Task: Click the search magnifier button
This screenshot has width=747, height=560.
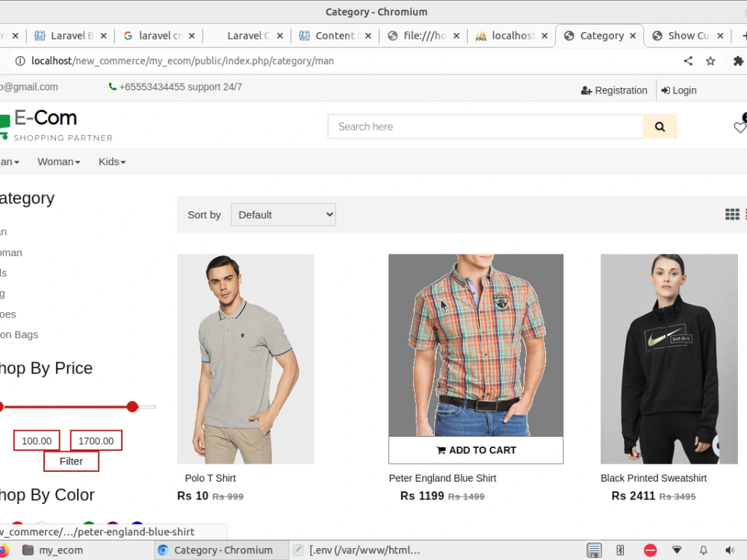Action: pyautogui.click(x=660, y=127)
